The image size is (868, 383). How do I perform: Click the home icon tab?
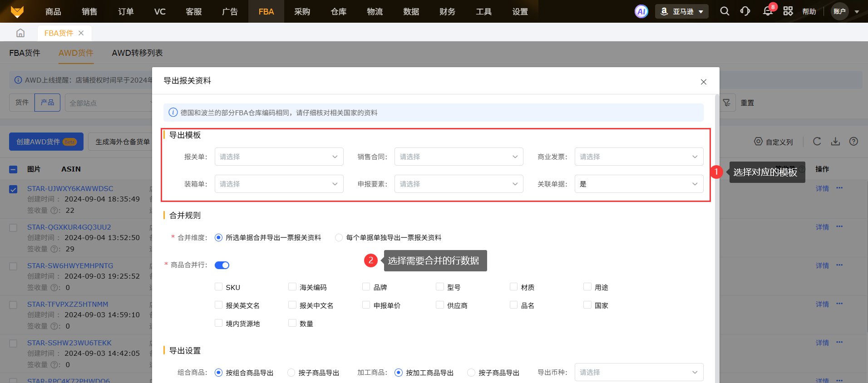click(20, 33)
